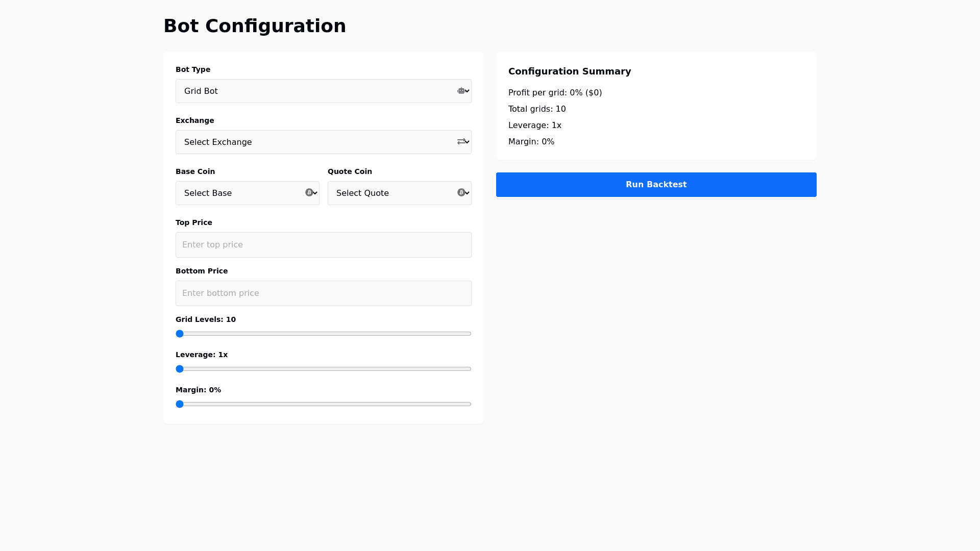Screen dimensions: 980x551
Task: Click the chevron on the Select Quote dropdown
Action: pyautogui.click(x=466, y=193)
